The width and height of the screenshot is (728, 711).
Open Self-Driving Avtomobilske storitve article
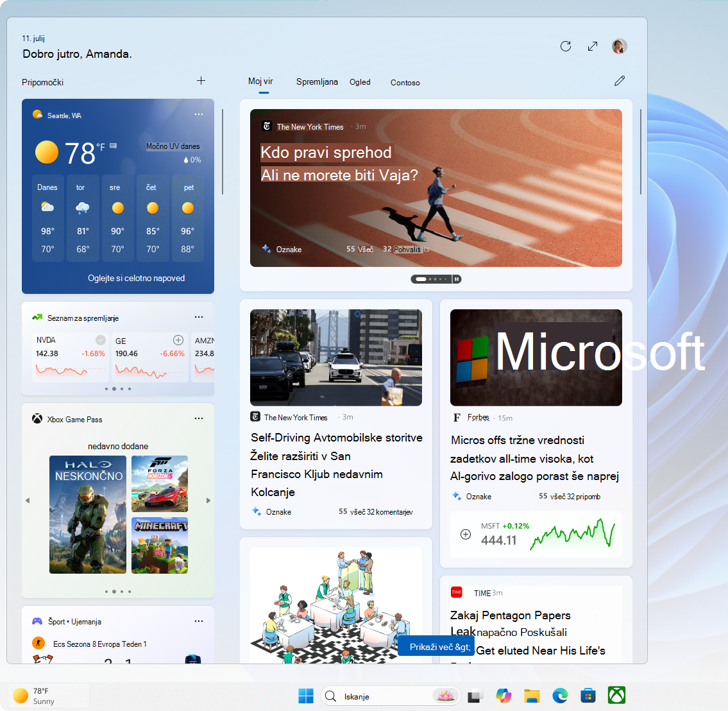pos(337,465)
